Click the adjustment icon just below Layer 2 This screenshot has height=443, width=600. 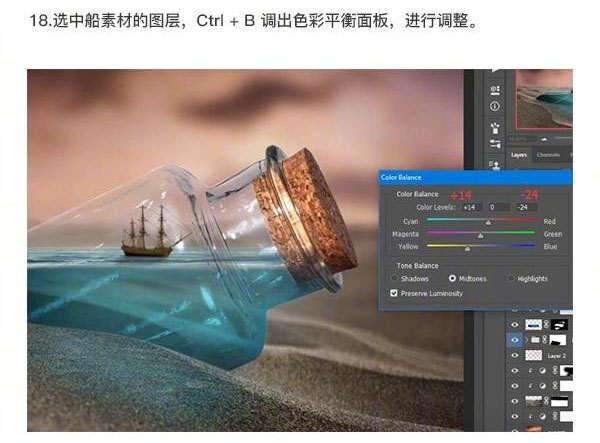(x=542, y=371)
